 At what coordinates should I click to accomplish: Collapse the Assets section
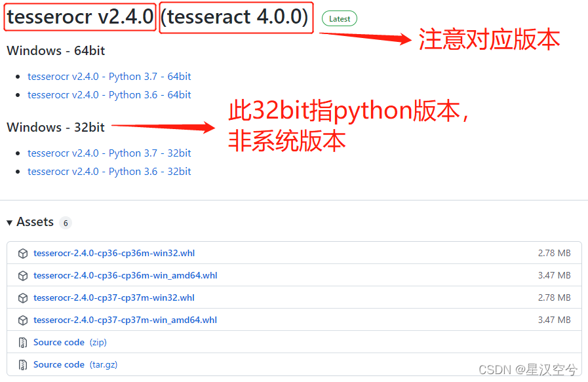pos(10,223)
